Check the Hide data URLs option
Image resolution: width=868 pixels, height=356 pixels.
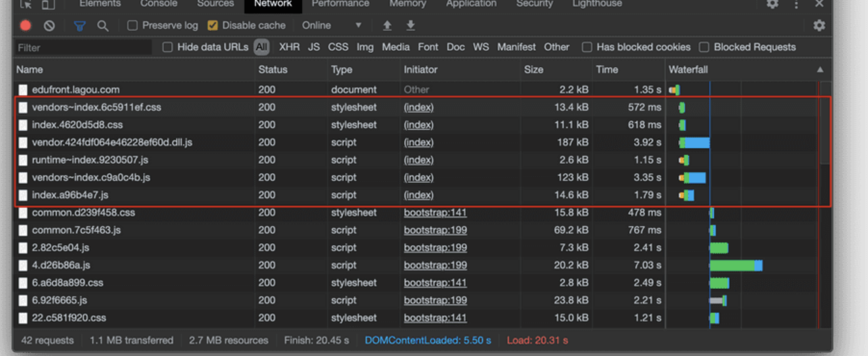[x=167, y=47]
